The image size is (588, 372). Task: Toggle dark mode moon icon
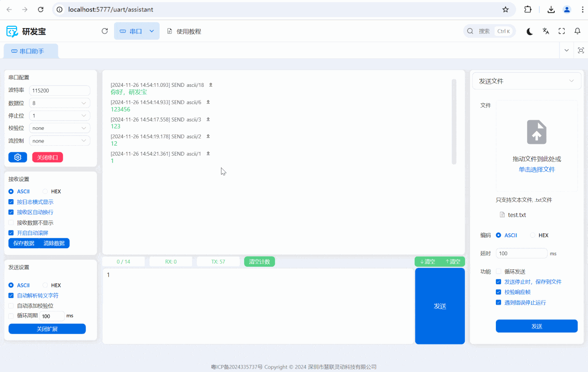[x=530, y=31]
